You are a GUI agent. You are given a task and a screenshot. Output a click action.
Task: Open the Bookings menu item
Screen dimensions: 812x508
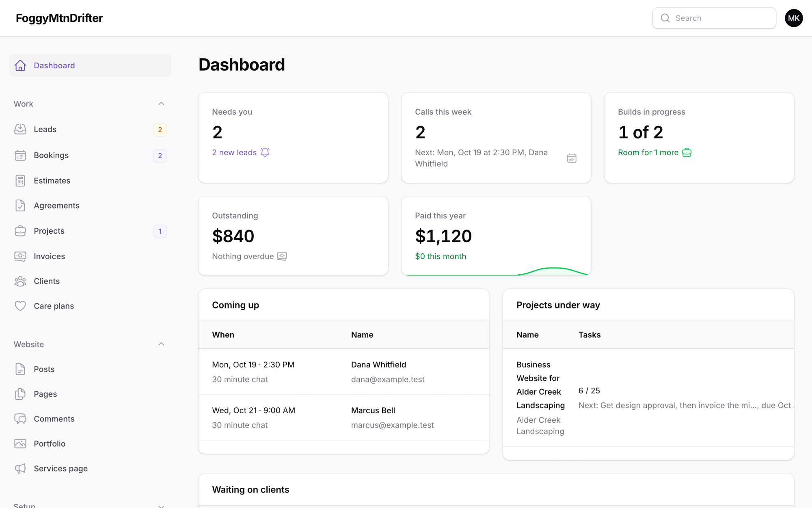click(90, 155)
